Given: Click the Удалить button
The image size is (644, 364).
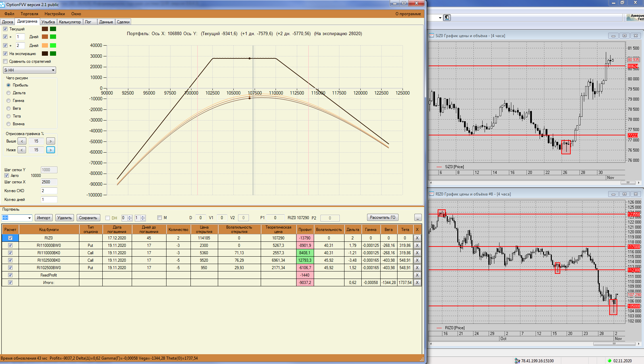Looking at the screenshot, I should point(65,218).
